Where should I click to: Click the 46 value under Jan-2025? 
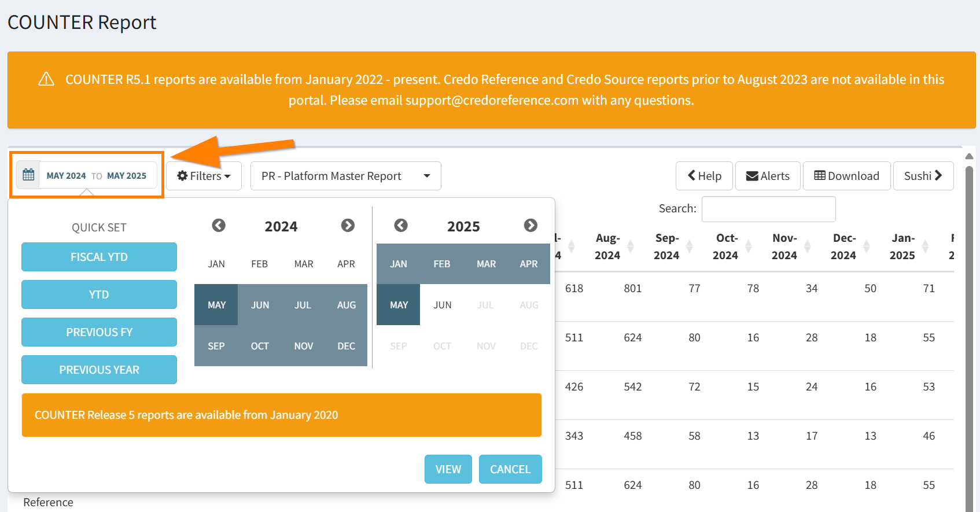click(x=929, y=436)
